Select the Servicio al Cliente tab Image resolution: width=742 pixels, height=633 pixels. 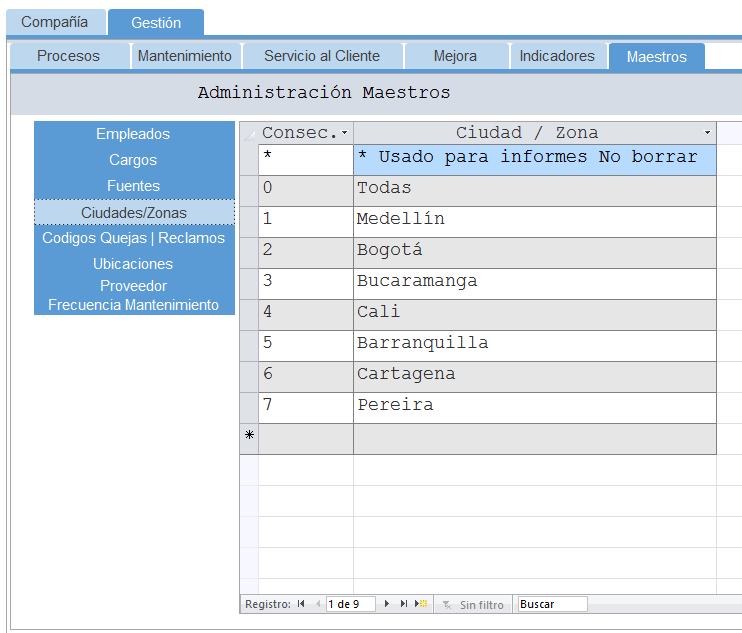(x=322, y=56)
